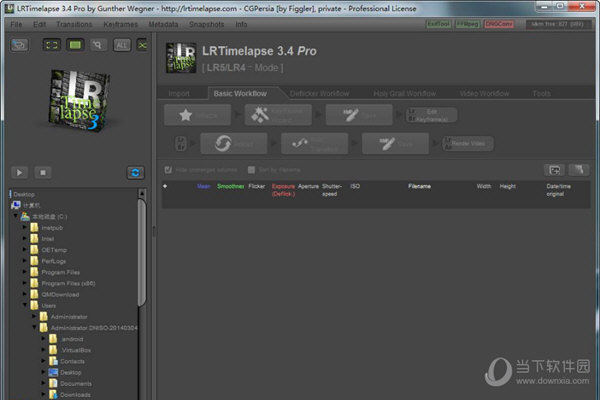Image resolution: width=600 pixels, height=400 pixels.
Task: Click the diamond keyframe column header
Action: click(x=165, y=186)
